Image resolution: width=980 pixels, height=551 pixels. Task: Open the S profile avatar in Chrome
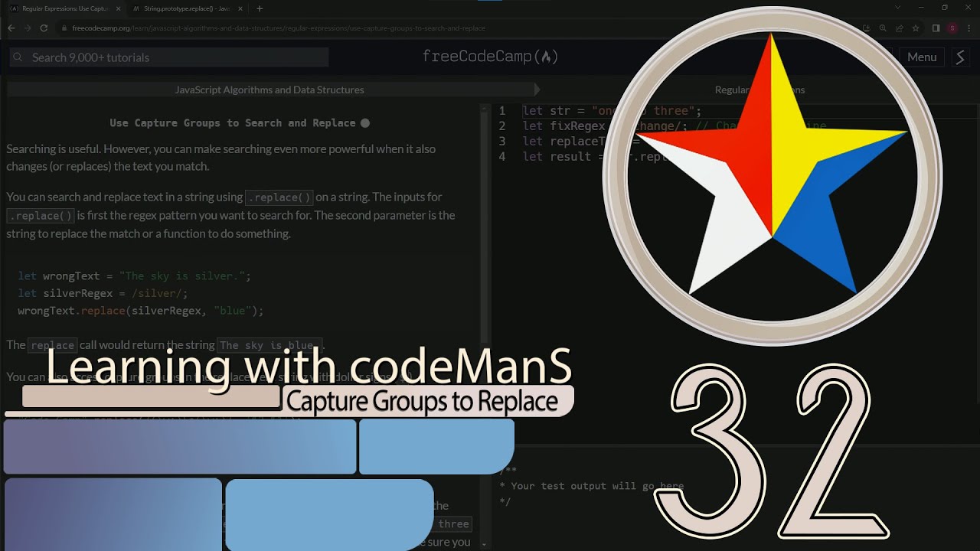point(952,28)
